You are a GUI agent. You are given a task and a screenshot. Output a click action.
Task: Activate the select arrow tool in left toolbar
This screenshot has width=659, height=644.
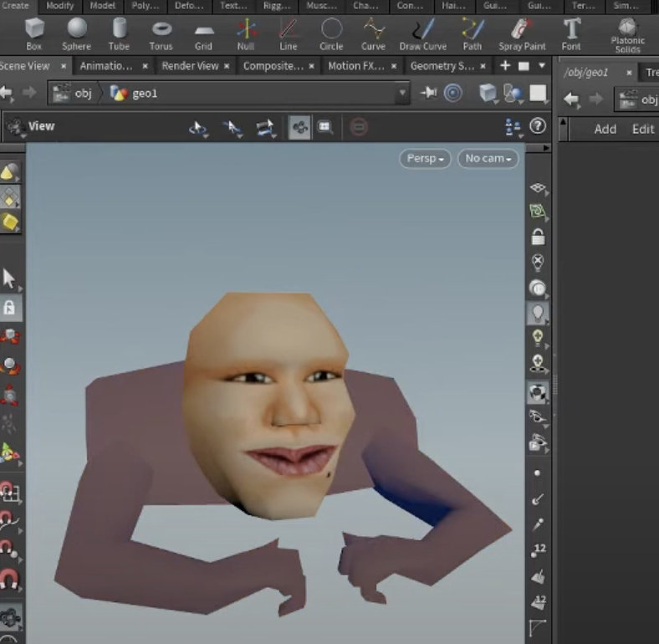pyautogui.click(x=9, y=279)
